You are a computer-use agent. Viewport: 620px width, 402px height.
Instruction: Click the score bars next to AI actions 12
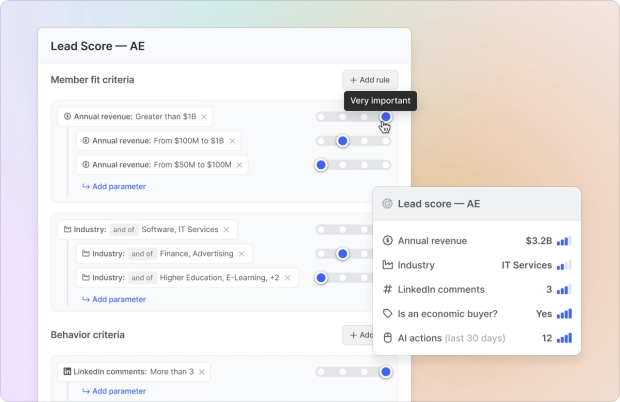click(x=564, y=338)
